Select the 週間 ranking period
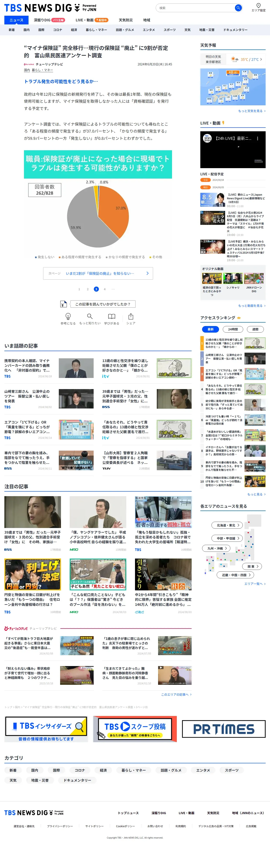270x868 pixels. [x=255, y=329]
